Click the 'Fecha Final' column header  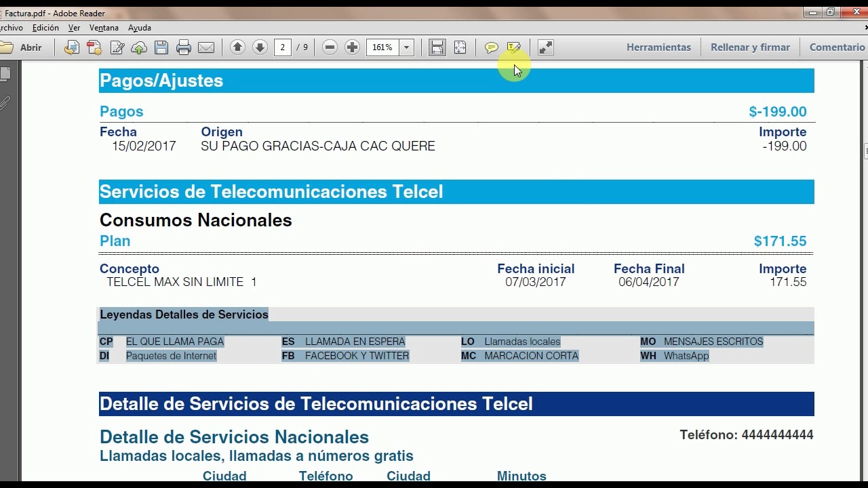[649, 269]
